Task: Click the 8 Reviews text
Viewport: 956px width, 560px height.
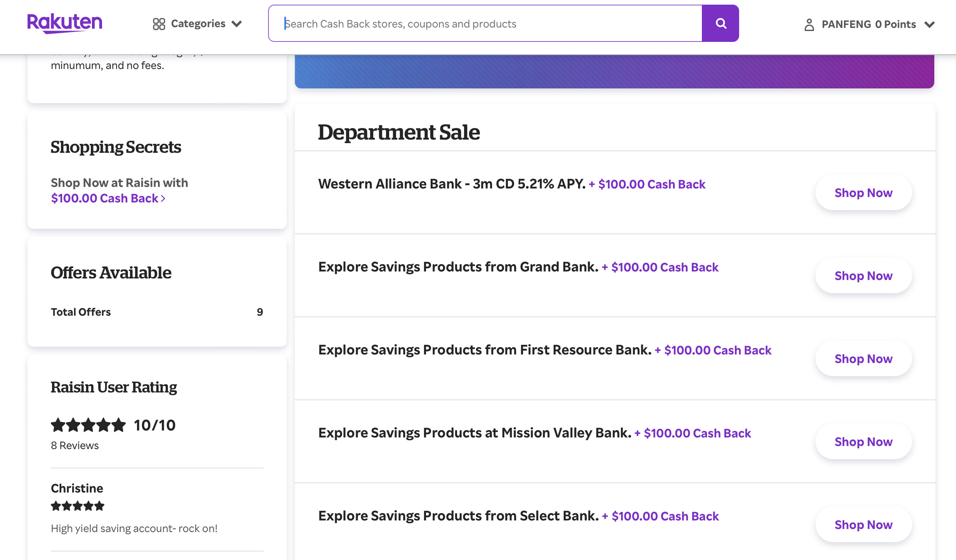Action: [75, 446]
